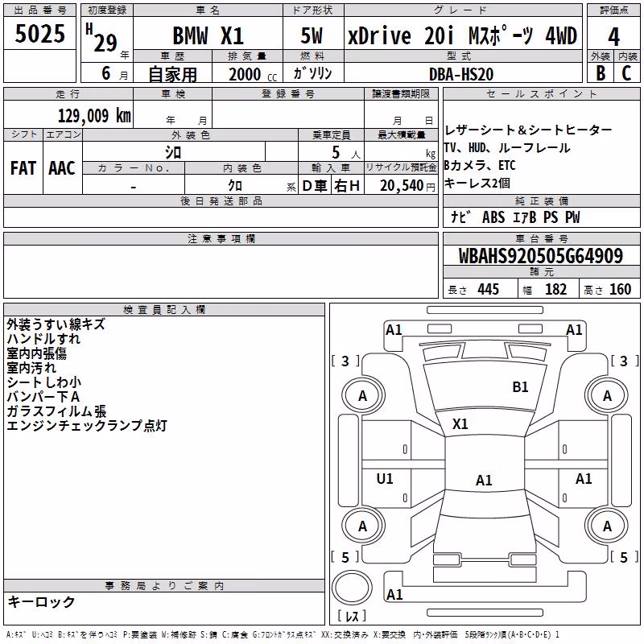Viewport: 644px width, 644px height.
Task: Click the 純正装備 header
Action: 541,200
